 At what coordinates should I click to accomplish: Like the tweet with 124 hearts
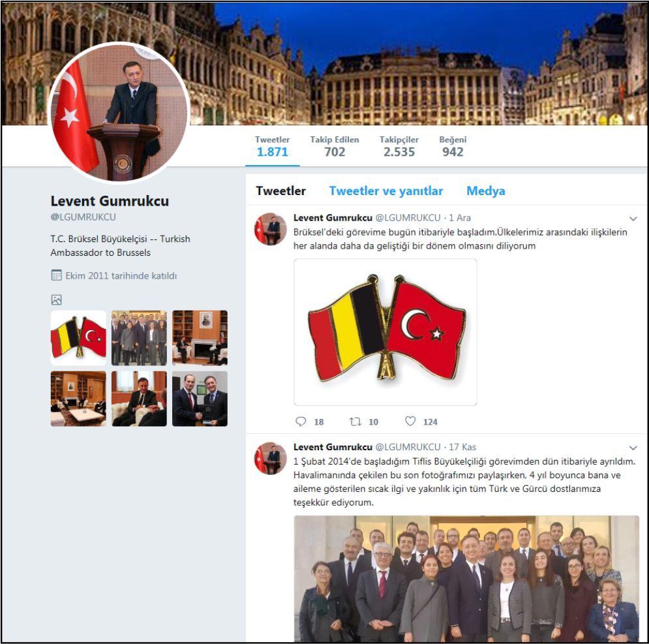tap(410, 422)
